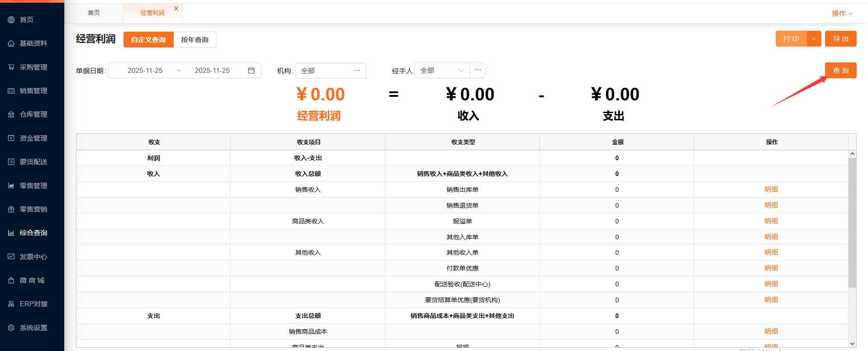Click the 资金管理 sidebar icon
This screenshot has height=351, width=868.
coord(11,138)
